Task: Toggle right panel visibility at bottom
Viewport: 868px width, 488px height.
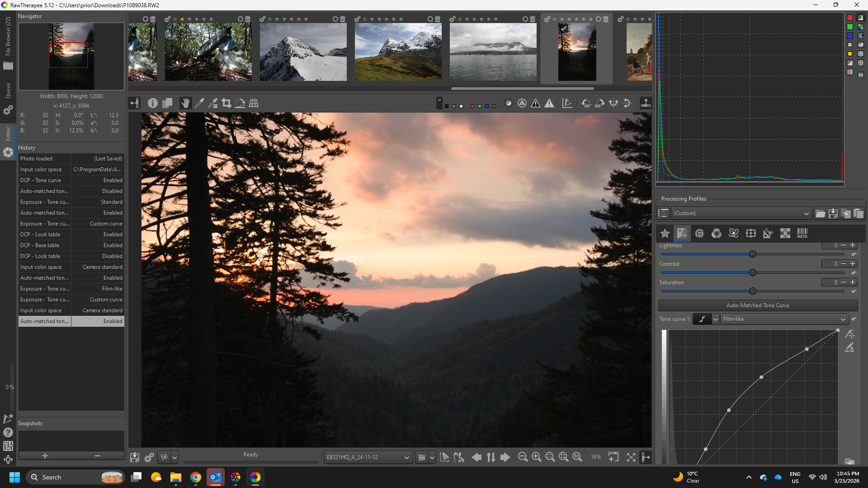Action: click(x=646, y=457)
